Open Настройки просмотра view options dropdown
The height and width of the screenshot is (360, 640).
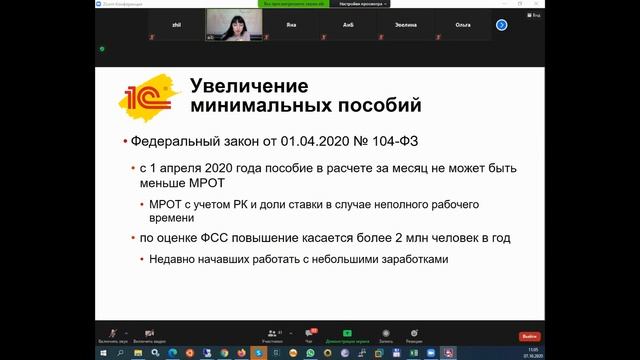click(x=362, y=4)
